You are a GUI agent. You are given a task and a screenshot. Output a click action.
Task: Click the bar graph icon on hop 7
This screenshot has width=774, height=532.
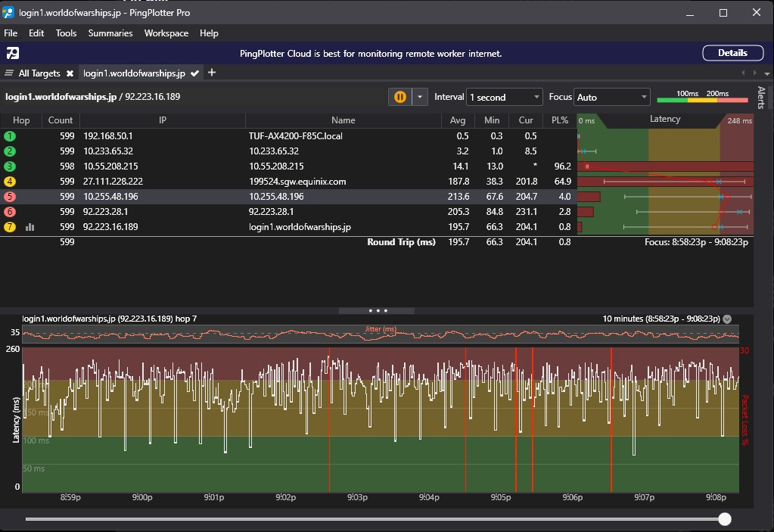tap(30, 227)
